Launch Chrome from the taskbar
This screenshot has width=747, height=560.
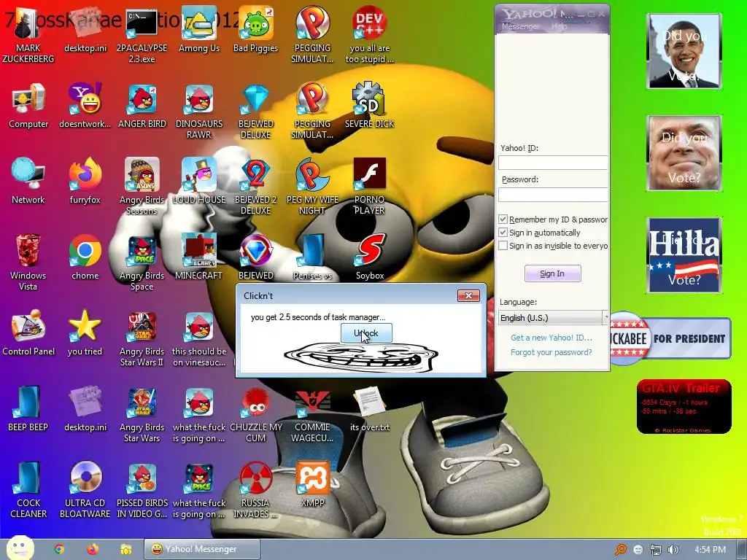coord(59,549)
